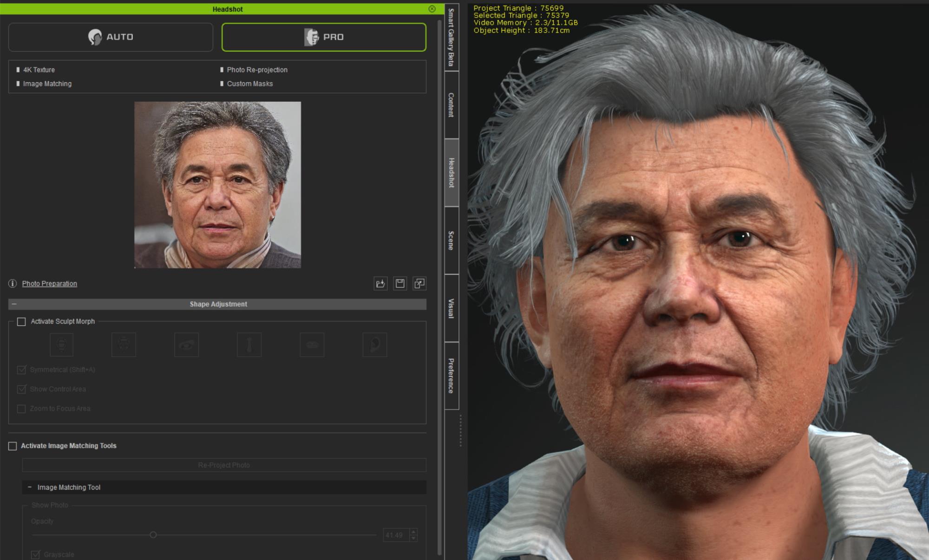929x560 pixels.
Task: Enable Activate Sculpt Morph checkbox
Action: (21, 321)
